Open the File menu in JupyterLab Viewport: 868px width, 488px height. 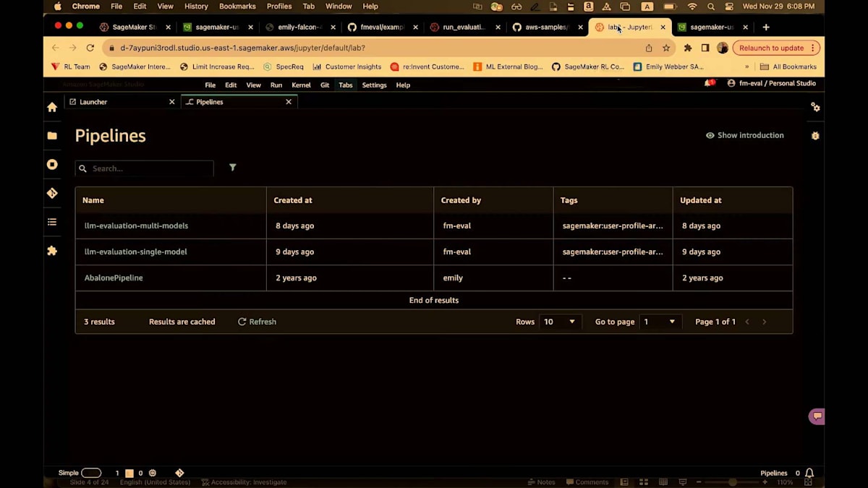210,85
